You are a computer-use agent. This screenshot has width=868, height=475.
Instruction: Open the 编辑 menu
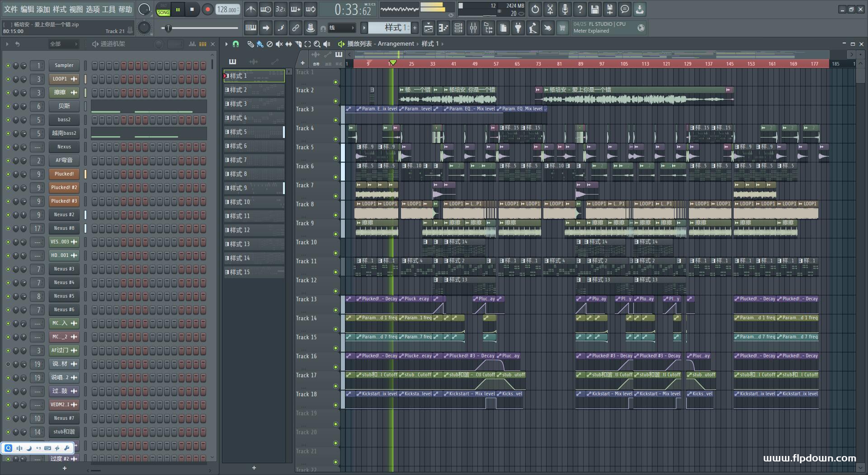(27, 9)
